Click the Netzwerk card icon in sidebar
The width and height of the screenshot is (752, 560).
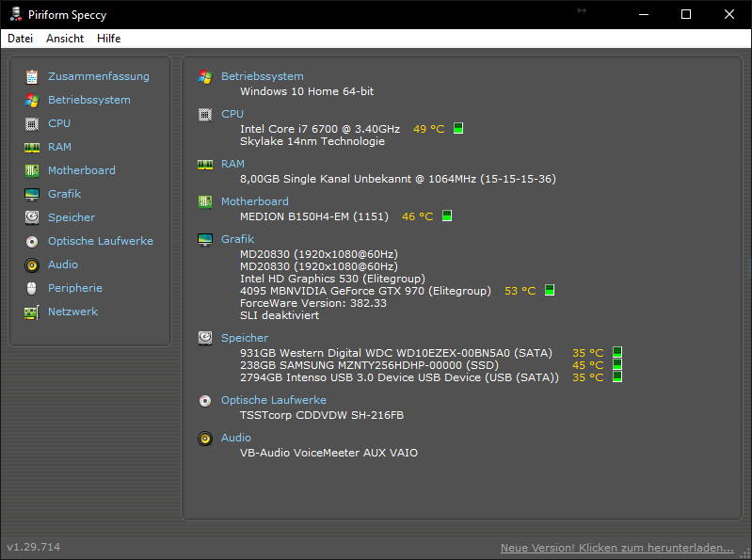pyautogui.click(x=32, y=312)
